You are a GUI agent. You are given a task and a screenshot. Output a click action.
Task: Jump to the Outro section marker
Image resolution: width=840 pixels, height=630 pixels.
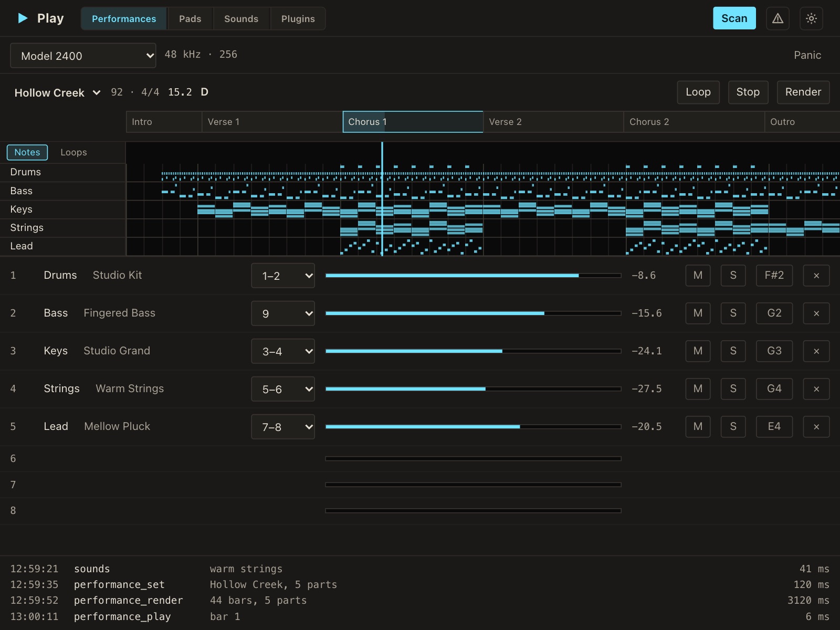[802, 122]
